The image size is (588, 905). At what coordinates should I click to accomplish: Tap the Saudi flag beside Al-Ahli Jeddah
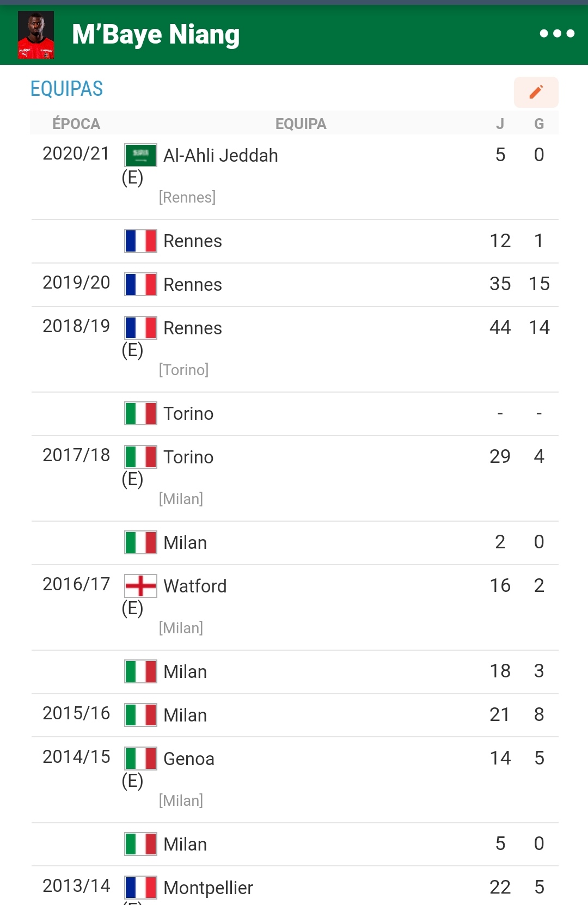(x=140, y=155)
